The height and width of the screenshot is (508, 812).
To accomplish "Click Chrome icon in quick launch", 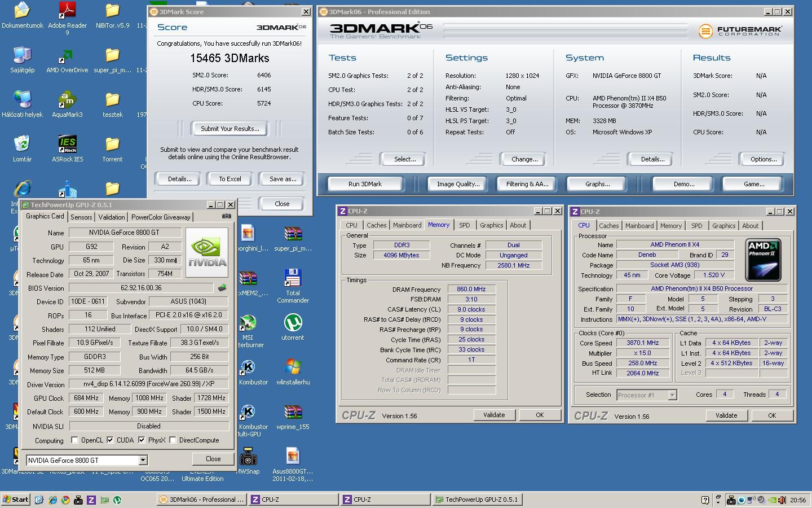I will pyautogui.click(x=65, y=500).
